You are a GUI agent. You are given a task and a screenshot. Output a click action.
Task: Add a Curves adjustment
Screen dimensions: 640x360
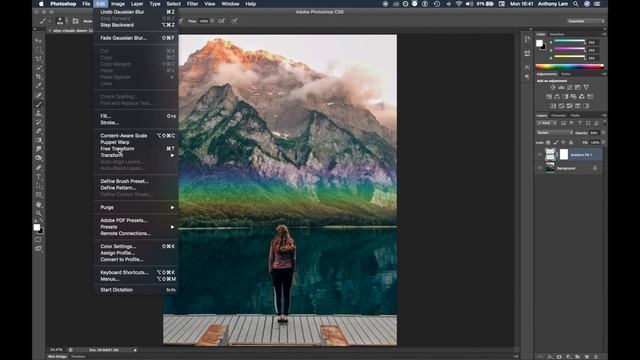pyautogui.click(x=569, y=87)
